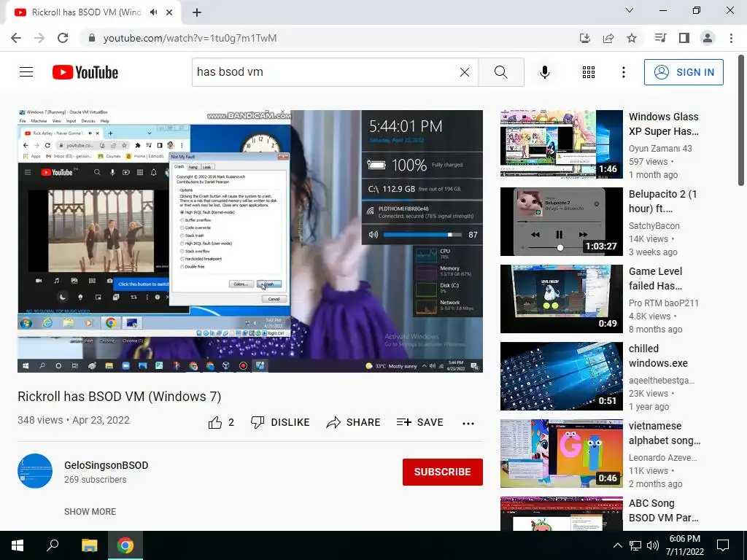Open chilled windows.exe thumbnail
The image size is (747, 560).
point(561,376)
